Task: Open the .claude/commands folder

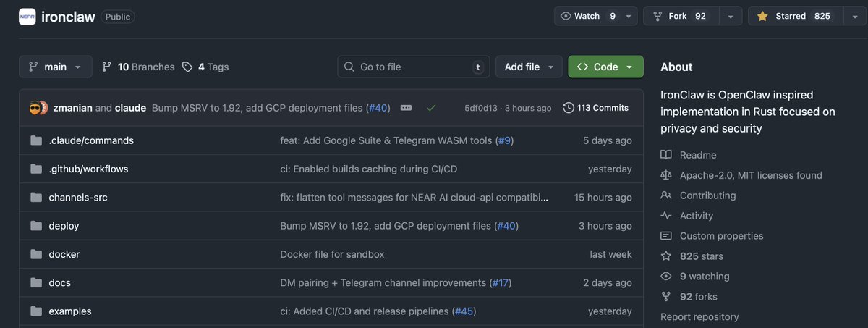Action: tap(91, 140)
